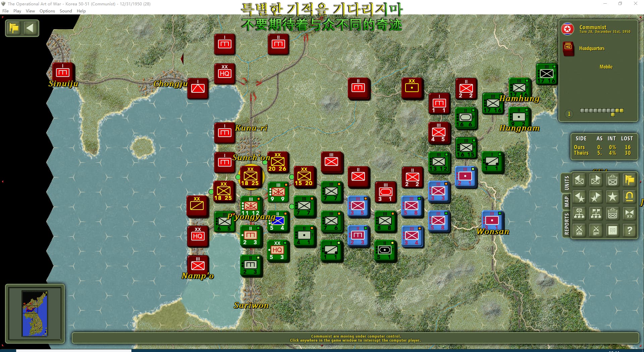Click the single star formation icon

[x=612, y=197]
